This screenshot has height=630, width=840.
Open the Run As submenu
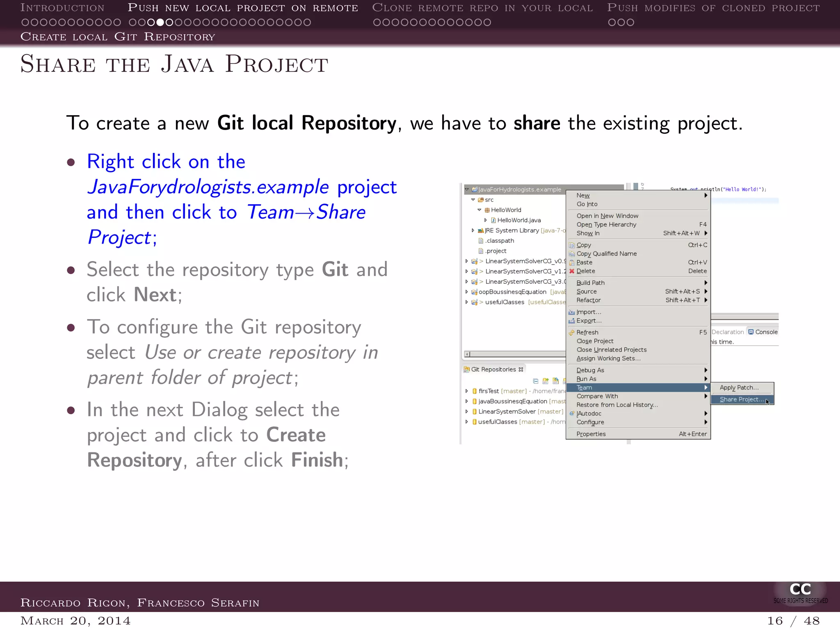[x=638, y=379]
